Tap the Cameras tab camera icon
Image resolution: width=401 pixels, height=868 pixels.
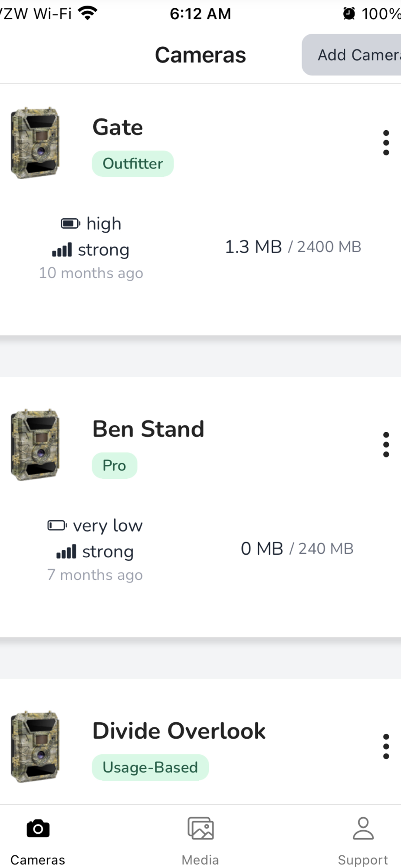[38, 829]
